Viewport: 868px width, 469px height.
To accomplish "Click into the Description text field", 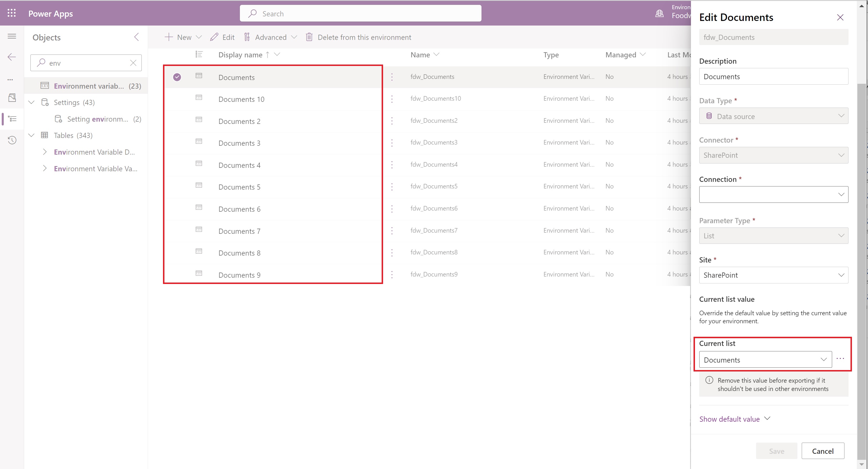I will pos(773,77).
